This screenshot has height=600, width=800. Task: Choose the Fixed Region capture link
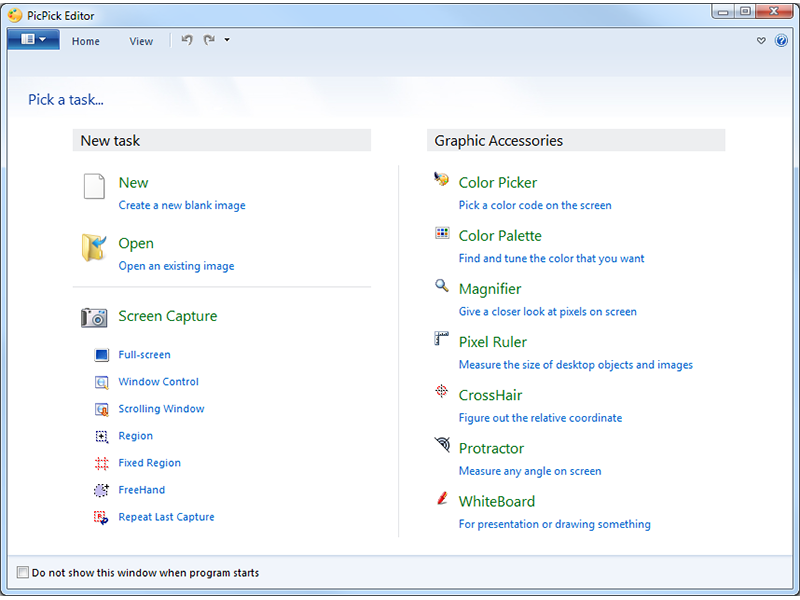[x=149, y=463]
